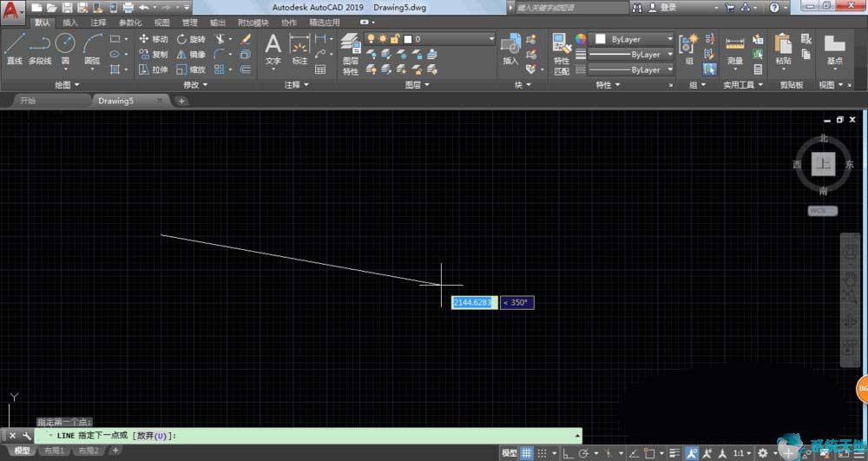Open the Annotate (注释) ribbon tab
The image size is (868, 461).
(99, 23)
